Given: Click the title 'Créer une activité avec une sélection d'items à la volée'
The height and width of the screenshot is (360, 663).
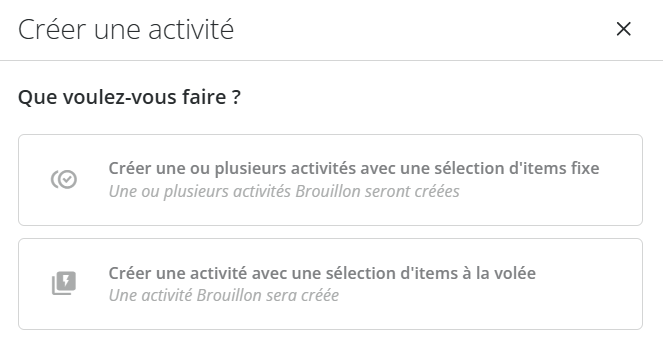Looking at the screenshot, I should 322,273.
